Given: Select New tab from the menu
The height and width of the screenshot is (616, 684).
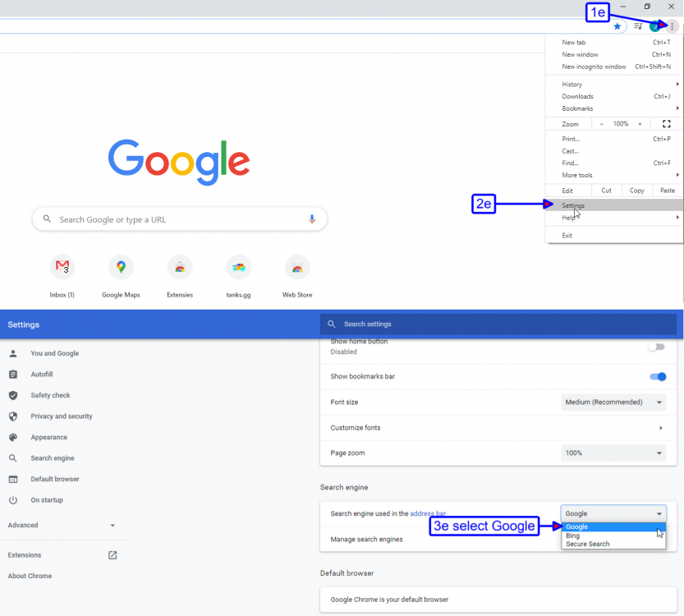Looking at the screenshot, I should 614,43.
